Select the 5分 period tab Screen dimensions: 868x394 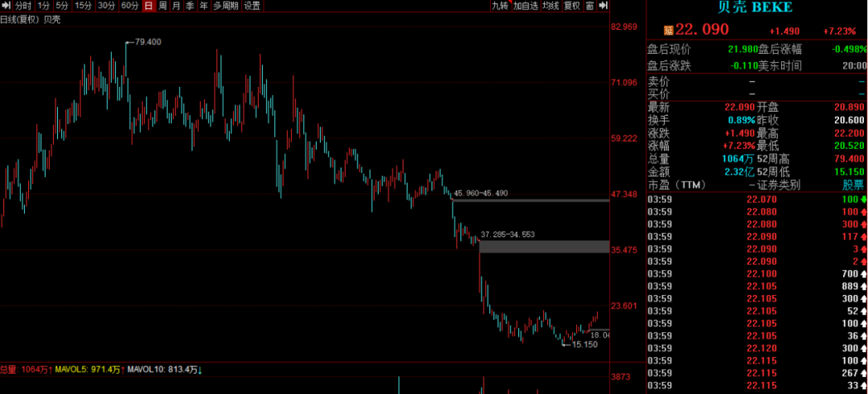63,6
